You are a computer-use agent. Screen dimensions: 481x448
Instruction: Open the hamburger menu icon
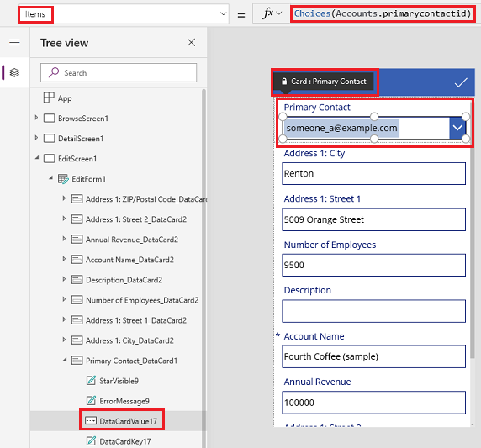[14, 42]
